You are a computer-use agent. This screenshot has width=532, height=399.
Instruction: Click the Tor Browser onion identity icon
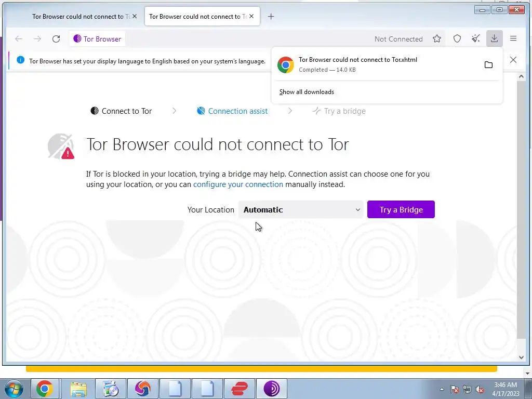pos(77,38)
